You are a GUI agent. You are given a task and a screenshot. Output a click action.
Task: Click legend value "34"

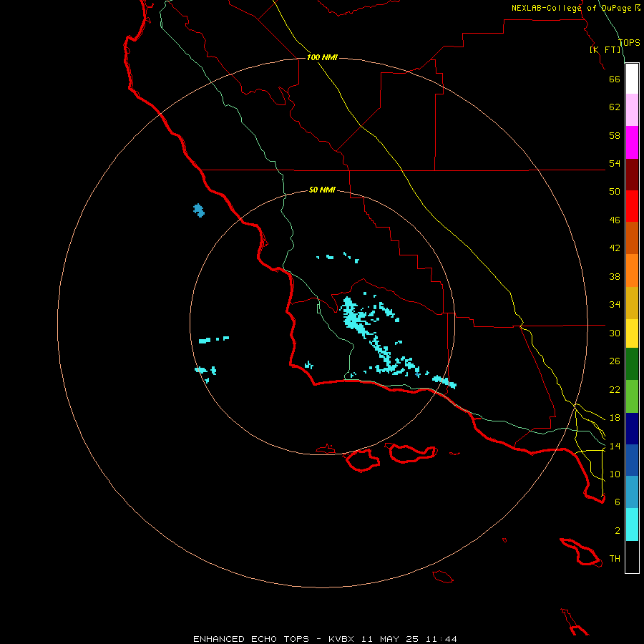(x=615, y=305)
